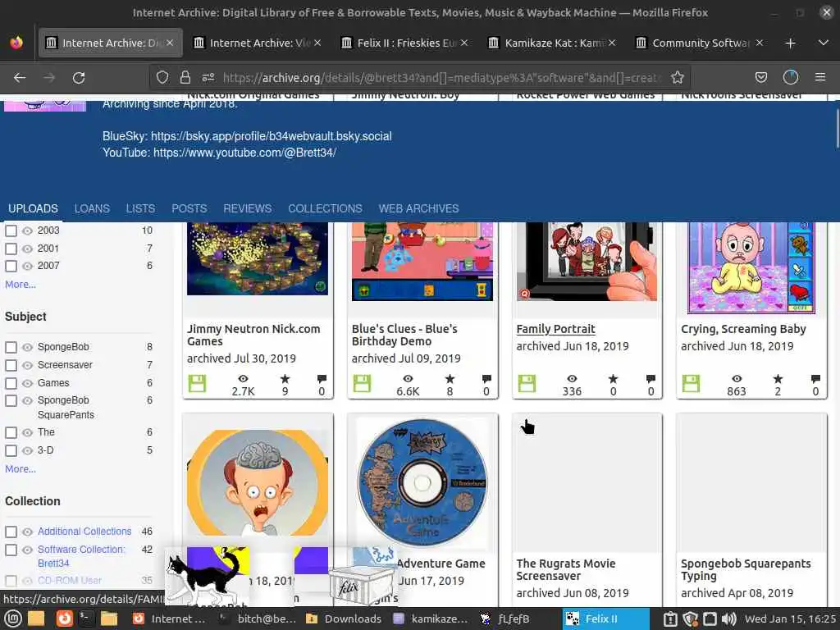Expand more subject filters with More link
Viewport: 840px width, 630px height.
(x=21, y=468)
